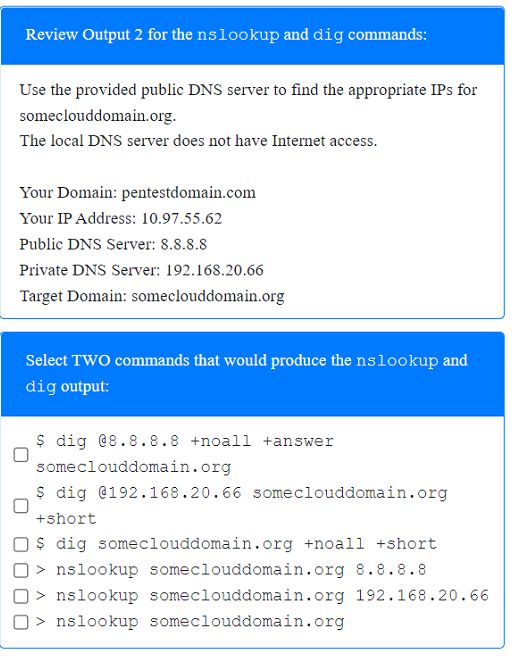Click the Target Domain somecloudomain.org line

(x=152, y=296)
